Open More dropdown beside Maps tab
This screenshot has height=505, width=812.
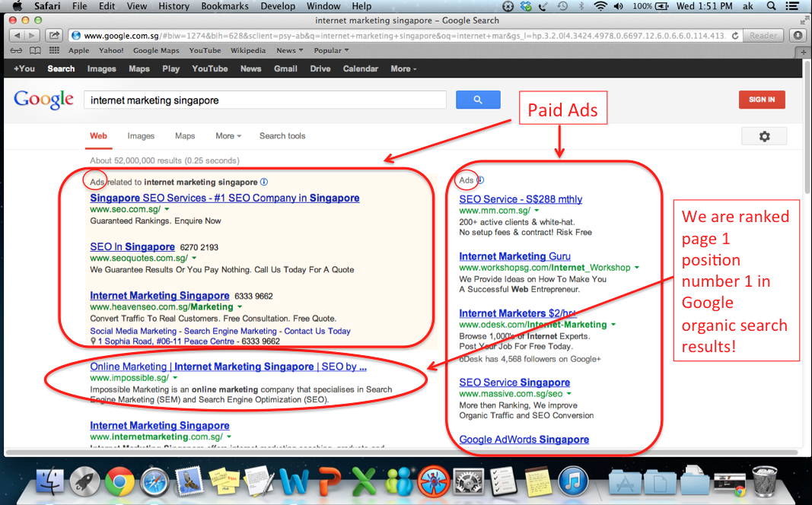coord(228,136)
